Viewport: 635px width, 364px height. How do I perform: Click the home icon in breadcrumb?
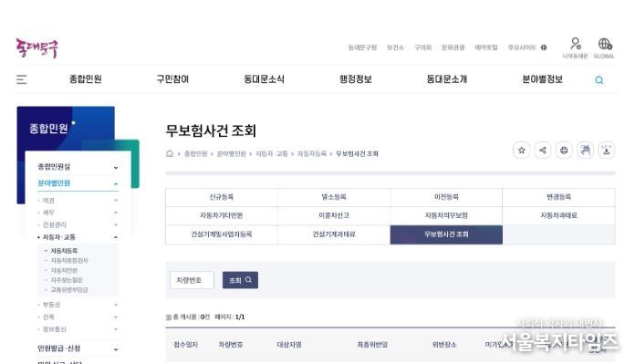170,153
